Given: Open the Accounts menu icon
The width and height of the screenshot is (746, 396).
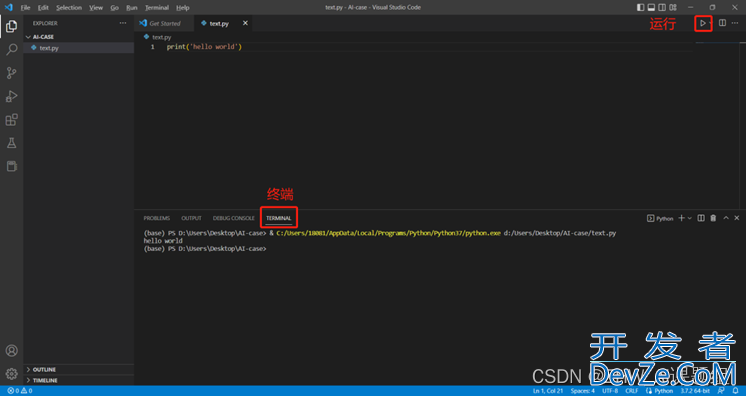Looking at the screenshot, I should point(11,351).
